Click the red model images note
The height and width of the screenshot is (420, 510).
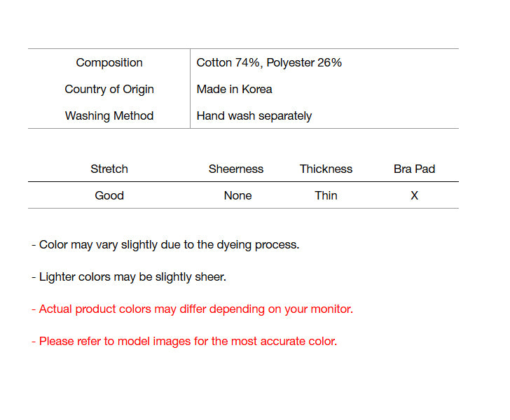pos(184,342)
